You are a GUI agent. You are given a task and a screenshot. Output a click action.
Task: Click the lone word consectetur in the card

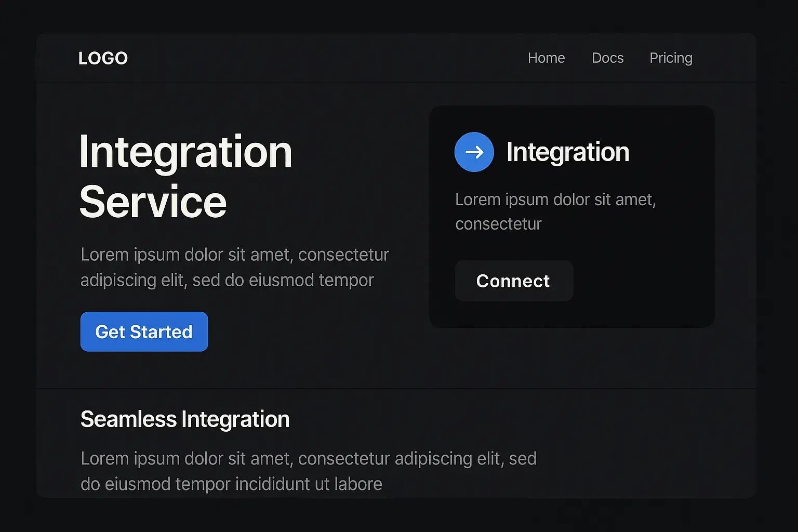pos(498,224)
